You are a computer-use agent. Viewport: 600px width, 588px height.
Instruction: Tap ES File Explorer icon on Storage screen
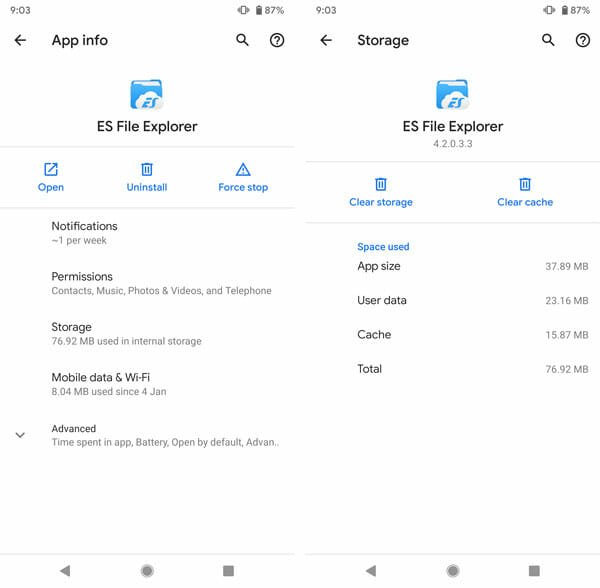point(453,95)
